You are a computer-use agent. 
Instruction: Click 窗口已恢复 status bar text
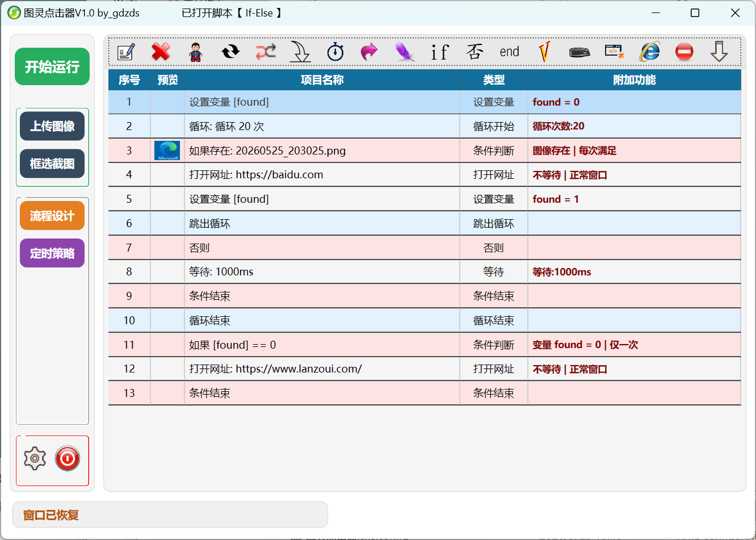pyautogui.click(x=51, y=515)
